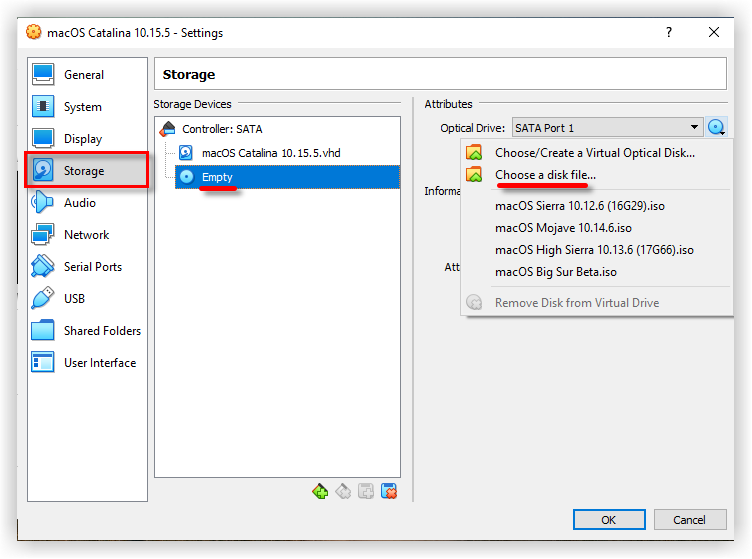Open the System settings category
The image size is (752, 559).
82,107
